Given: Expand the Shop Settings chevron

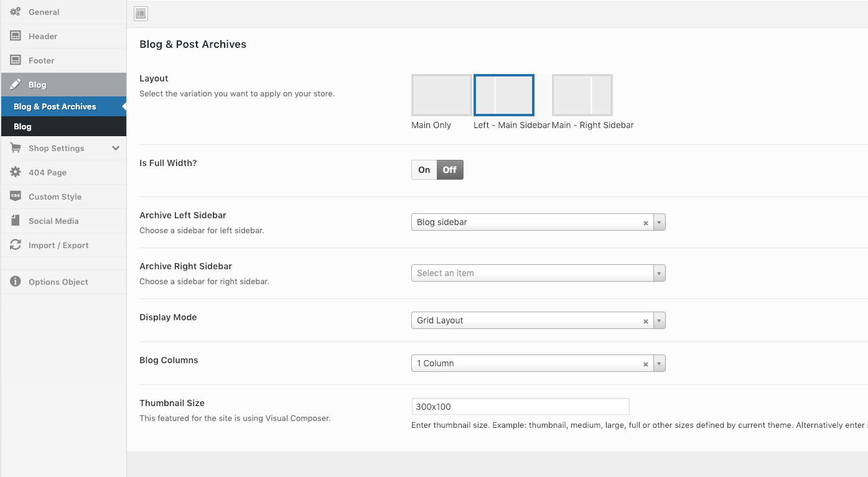Looking at the screenshot, I should [116, 148].
